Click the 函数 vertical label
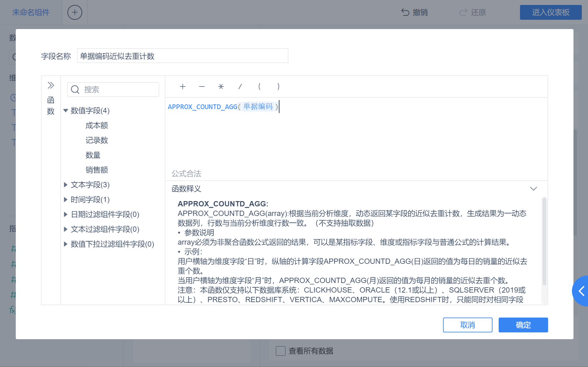Image resolution: width=588 pixels, height=367 pixels. (x=51, y=105)
